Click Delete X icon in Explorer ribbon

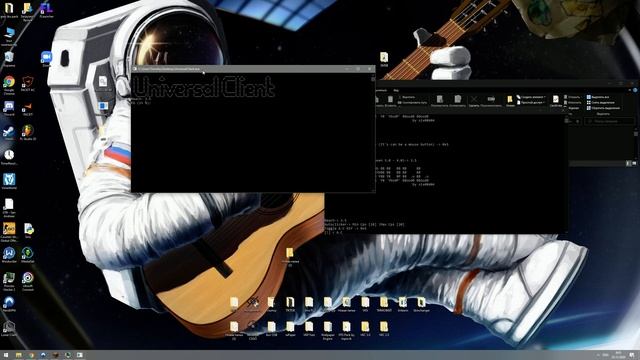point(474,99)
